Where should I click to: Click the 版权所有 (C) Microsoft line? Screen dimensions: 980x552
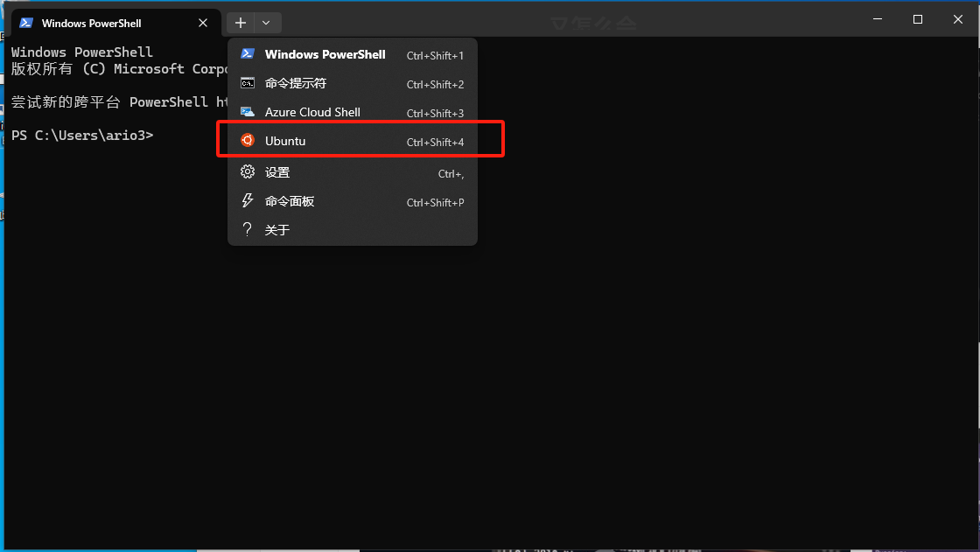pyautogui.click(x=119, y=69)
